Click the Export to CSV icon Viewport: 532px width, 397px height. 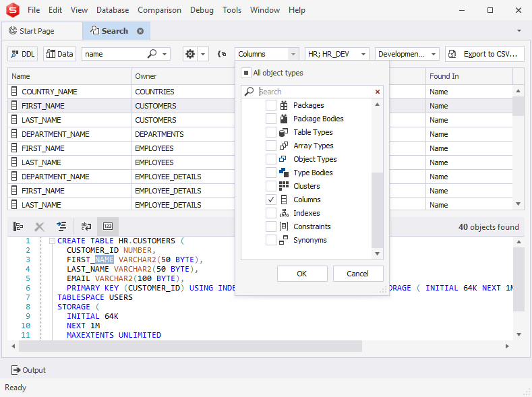point(452,54)
